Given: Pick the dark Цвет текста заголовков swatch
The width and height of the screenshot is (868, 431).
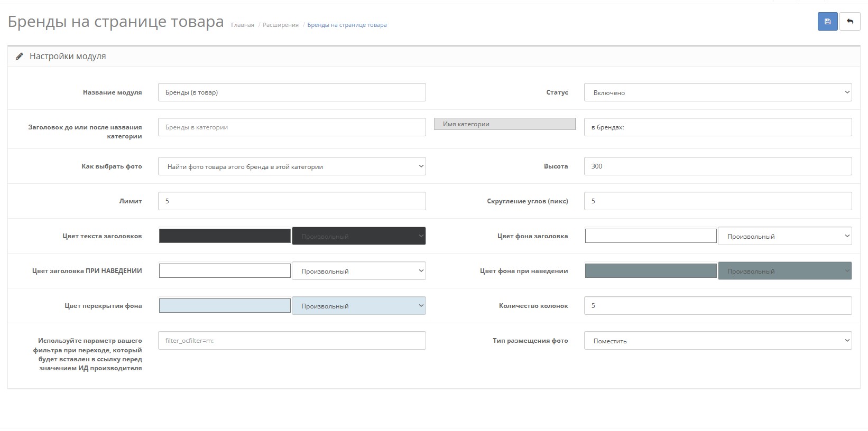Looking at the screenshot, I should 225,236.
